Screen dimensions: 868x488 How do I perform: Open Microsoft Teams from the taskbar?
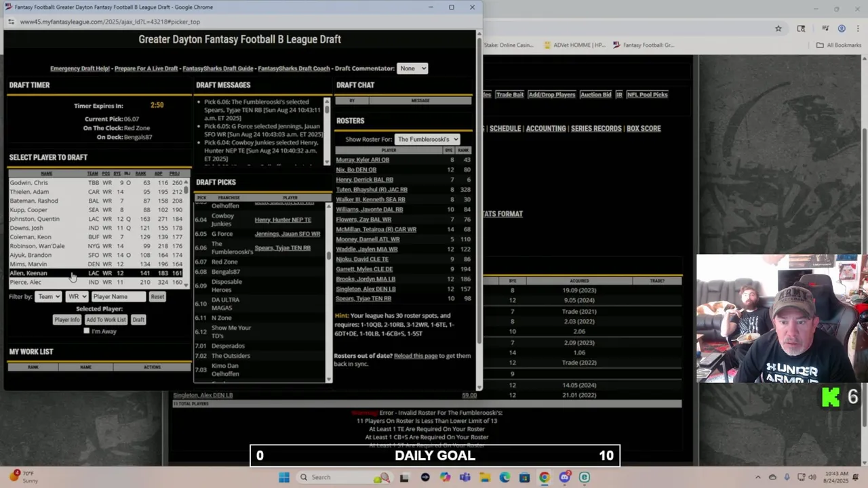(465, 477)
